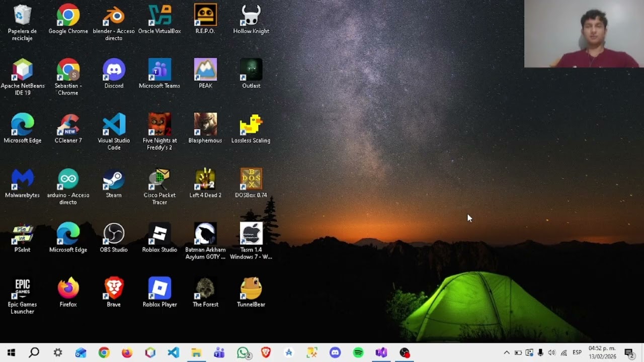Open Spotify from the taskbar
644x362 pixels.
358,353
